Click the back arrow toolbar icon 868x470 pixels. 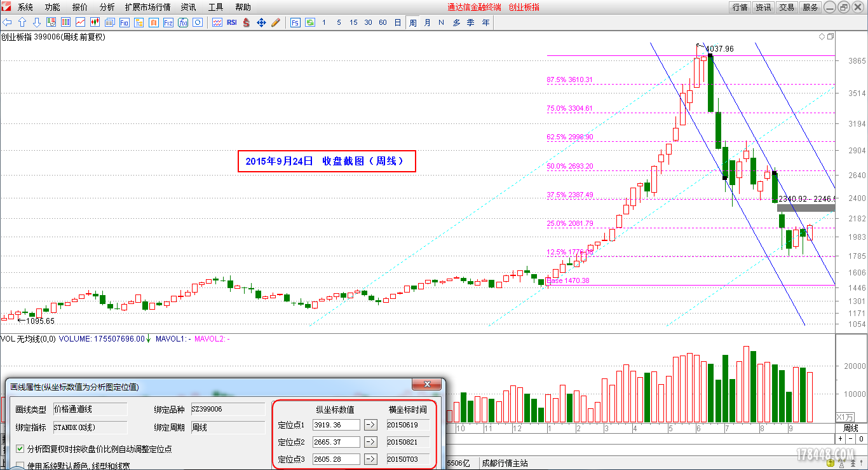click(x=7, y=22)
